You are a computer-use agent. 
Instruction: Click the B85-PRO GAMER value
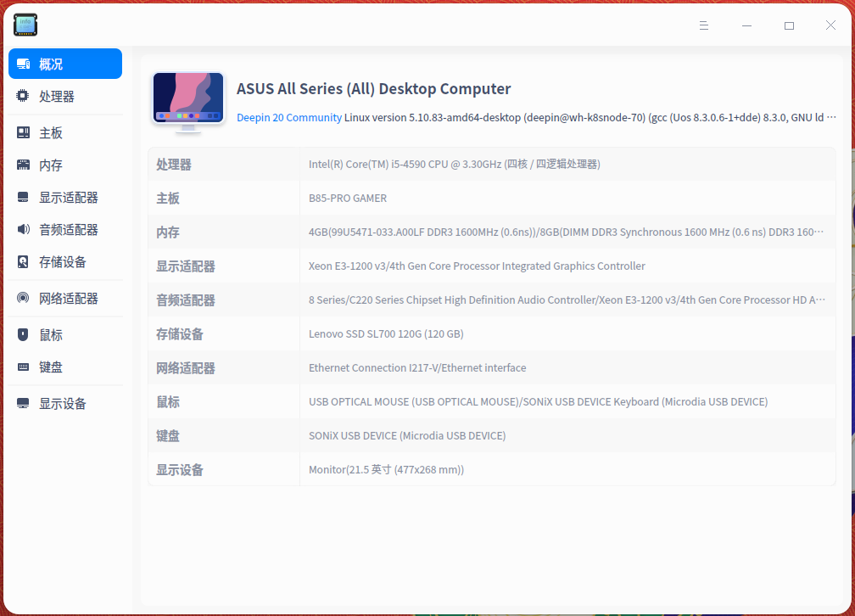pos(348,198)
